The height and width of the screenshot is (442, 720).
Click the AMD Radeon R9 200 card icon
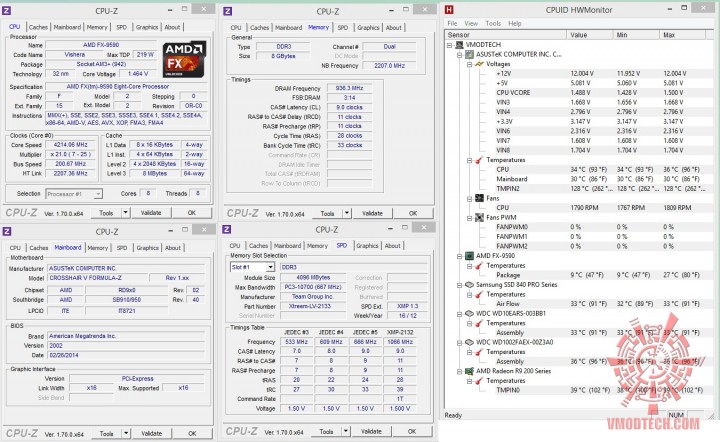(x=469, y=371)
